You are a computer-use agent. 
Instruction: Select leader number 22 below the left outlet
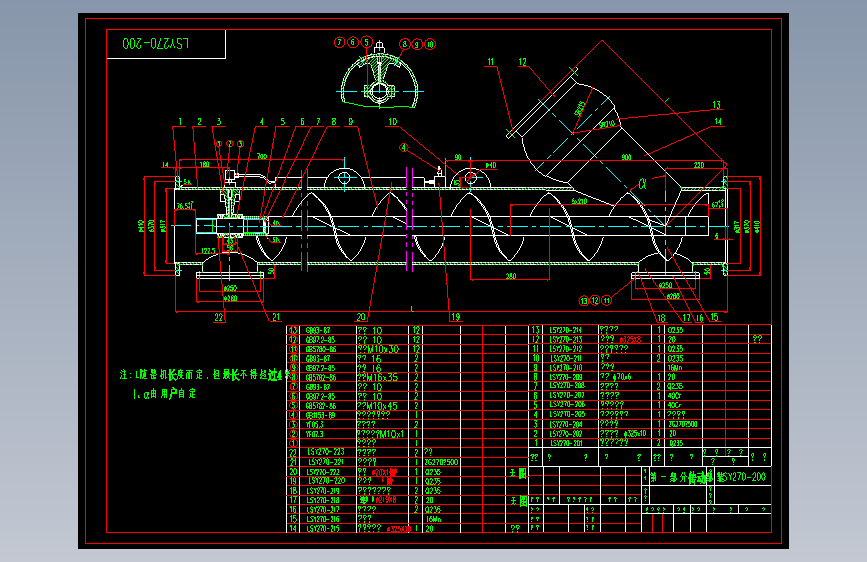click(x=219, y=318)
